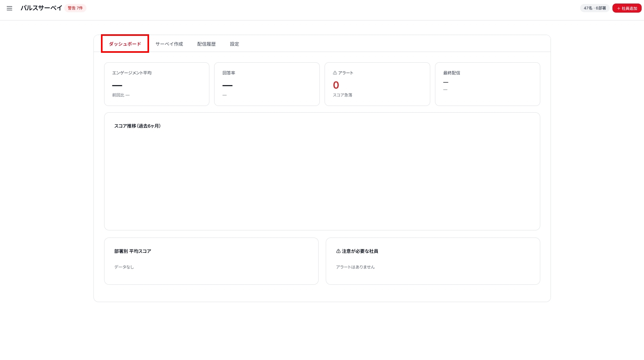Switch to the ダッシュボード tab
Viewport: 644px width, 360px height.
point(125,44)
